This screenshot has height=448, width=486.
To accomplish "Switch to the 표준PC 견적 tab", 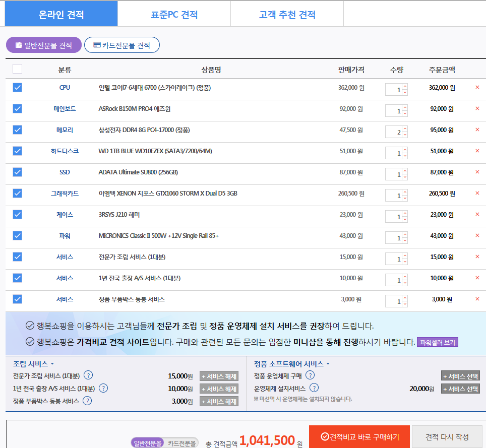I will pos(174,15).
